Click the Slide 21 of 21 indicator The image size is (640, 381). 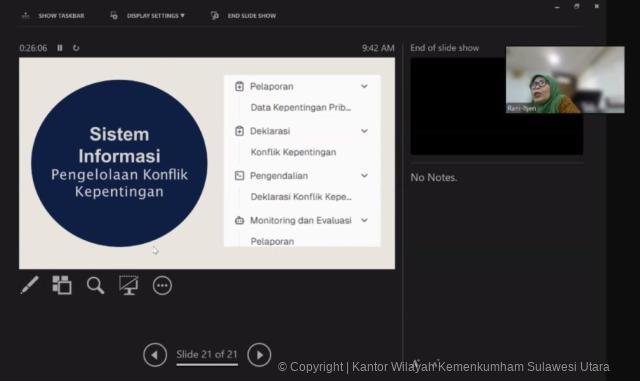click(x=207, y=354)
